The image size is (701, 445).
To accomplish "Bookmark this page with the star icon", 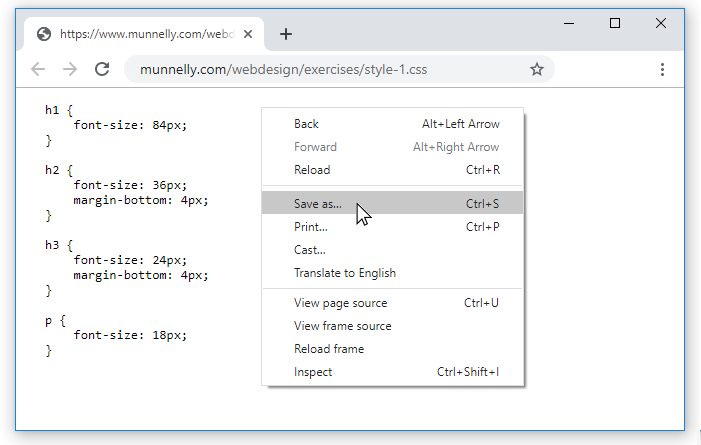I will 537,69.
